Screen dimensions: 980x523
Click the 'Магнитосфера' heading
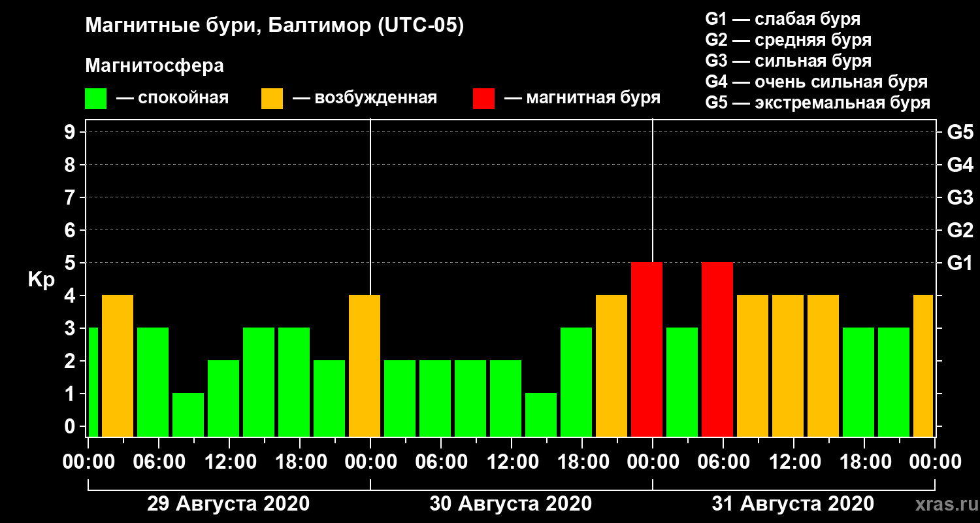[x=154, y=66]
